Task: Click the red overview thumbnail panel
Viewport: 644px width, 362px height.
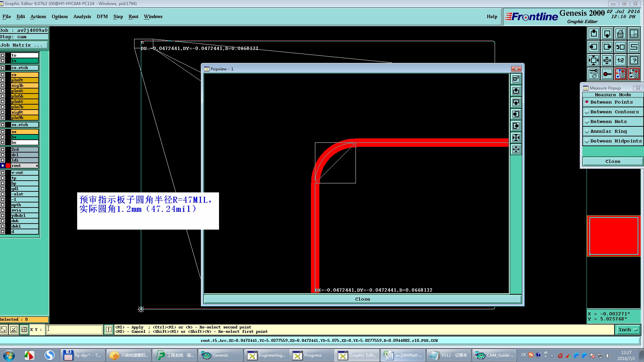Action: pos(613,236)
